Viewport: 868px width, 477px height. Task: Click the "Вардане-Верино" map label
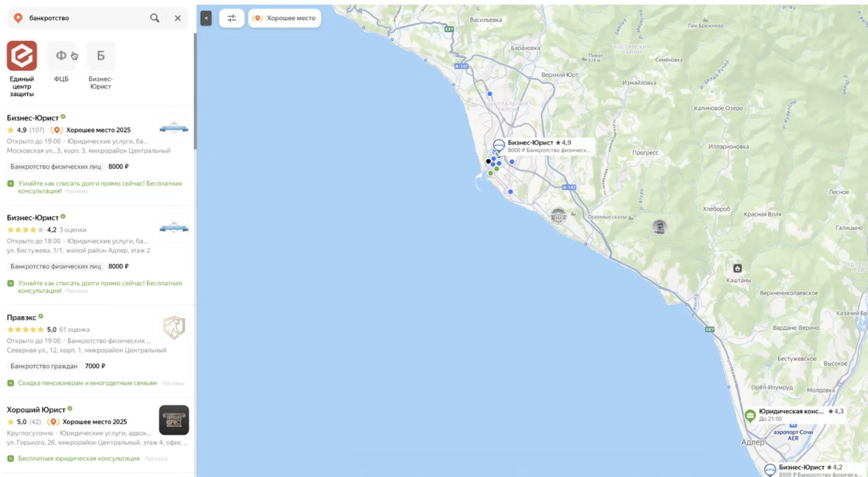click(x=797, y=328)
